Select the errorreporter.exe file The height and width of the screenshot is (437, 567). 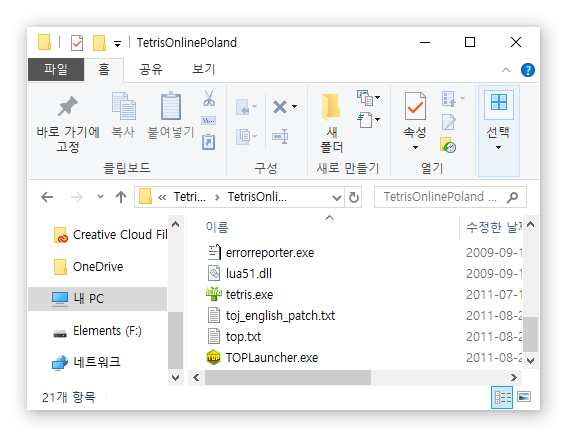tap(261, 253)
